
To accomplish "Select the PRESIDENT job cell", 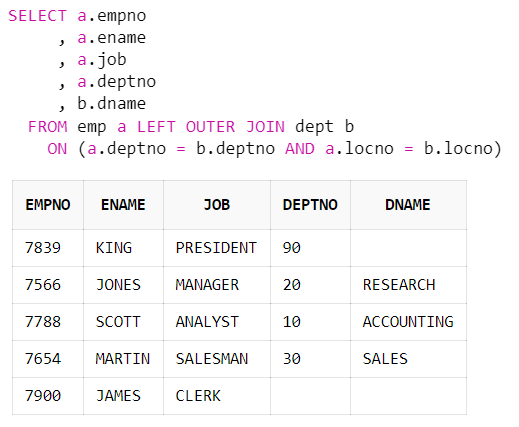I will pyautogui.click(x=217, y=248).
